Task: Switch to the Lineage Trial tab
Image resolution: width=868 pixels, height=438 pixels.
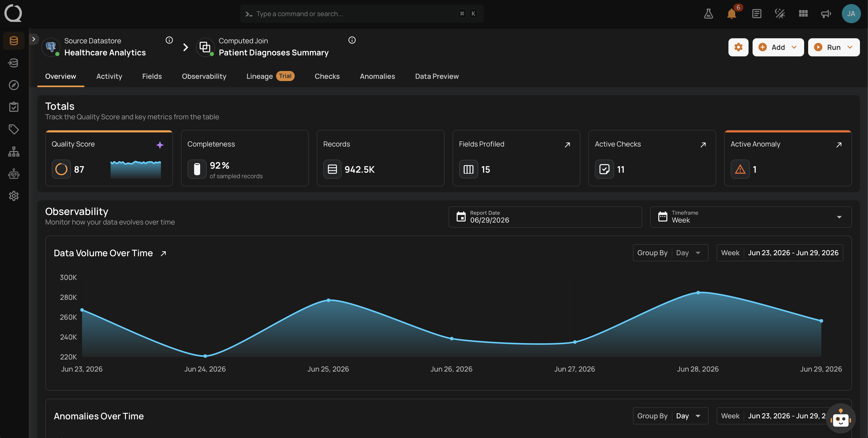Action: click(x=270, y=76)
